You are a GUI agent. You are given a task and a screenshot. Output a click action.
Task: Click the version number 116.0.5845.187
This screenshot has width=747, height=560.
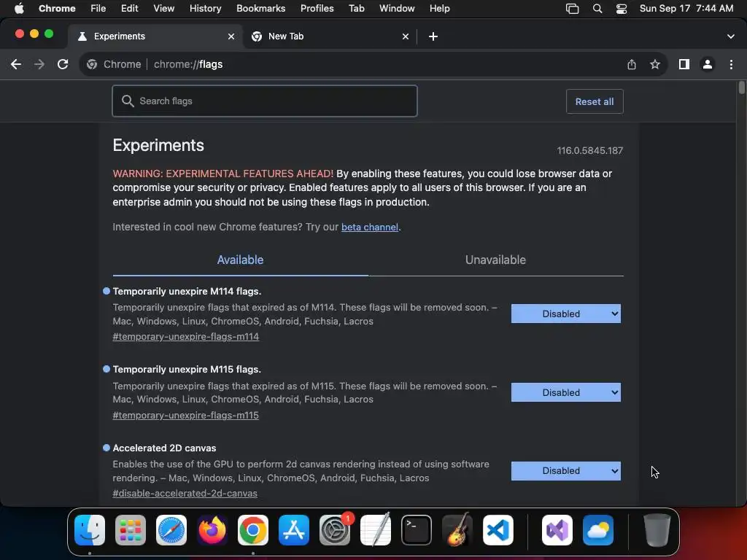[x=589, y=150]
